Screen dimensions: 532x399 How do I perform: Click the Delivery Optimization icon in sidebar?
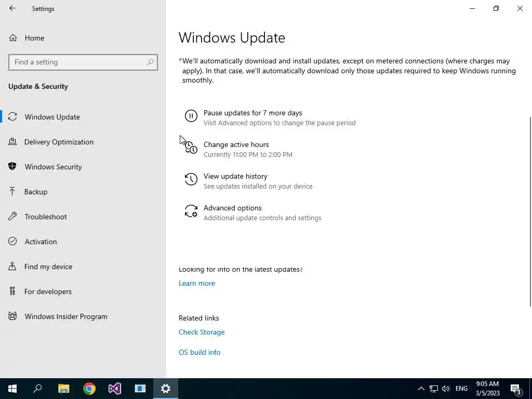12,141
